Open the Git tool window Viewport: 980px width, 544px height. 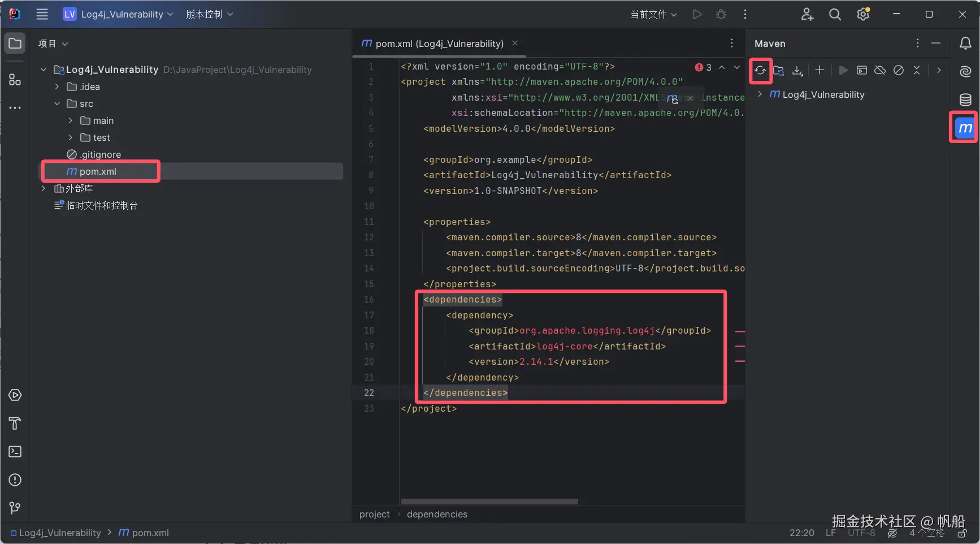15,508
